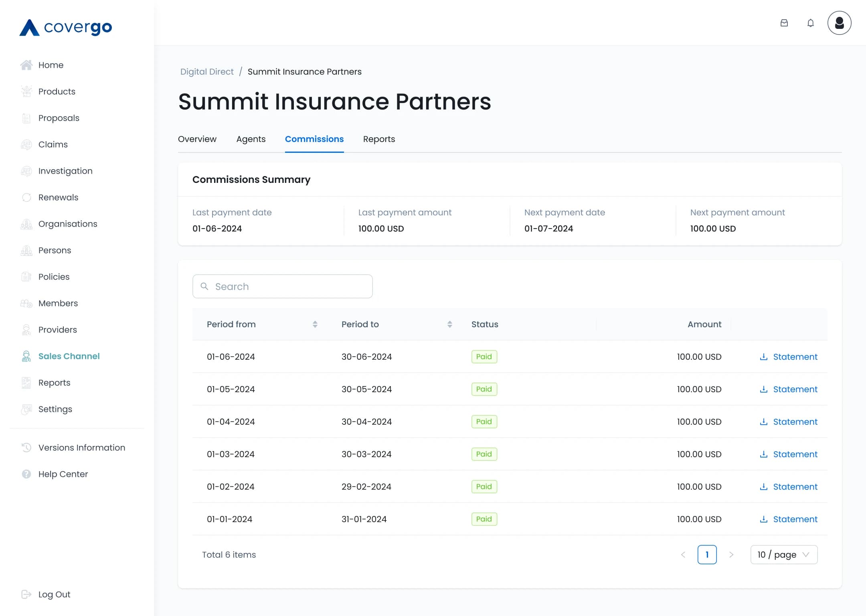Click the Help Center question icon
This screenshot has height=616, width=866.
pyautogui.click(x=26, y=474)
